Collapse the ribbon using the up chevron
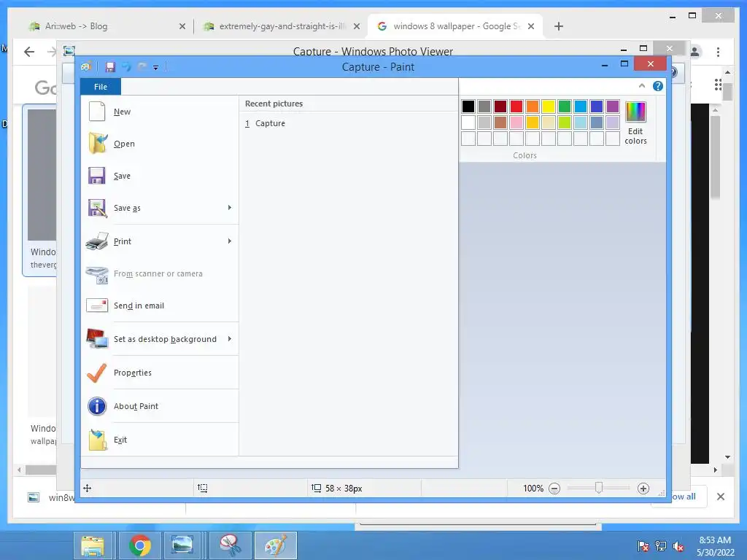The height and width of the screenshot is (560, 747). click(642, 86)
